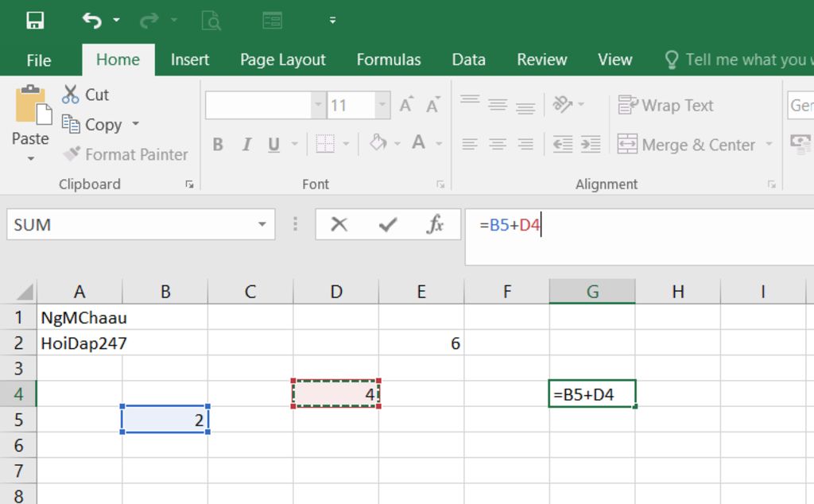814x504 pixels.
Task: Expand the Merge & Center dropdown arrow
Action: click(x=769, y=145)
